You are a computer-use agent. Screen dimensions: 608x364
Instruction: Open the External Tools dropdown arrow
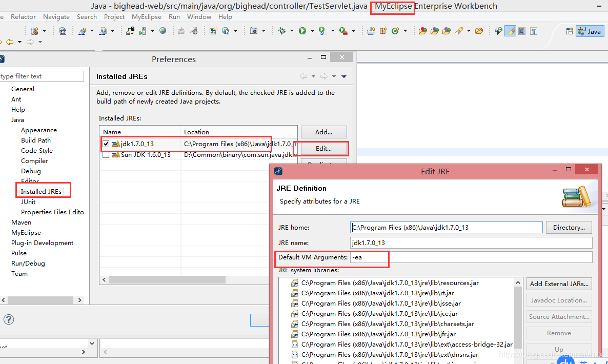click(353, 31)
